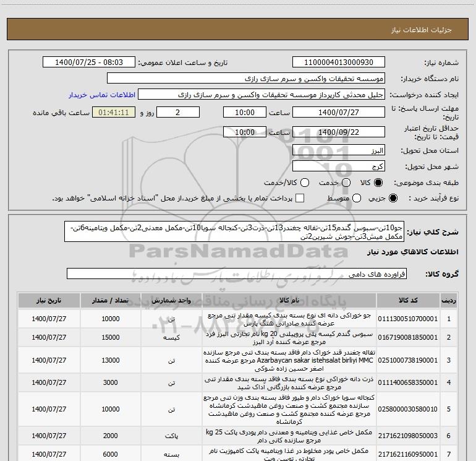Click item code 0251000738190001
This screenshot has height=461, width=476.
[408, 360]
